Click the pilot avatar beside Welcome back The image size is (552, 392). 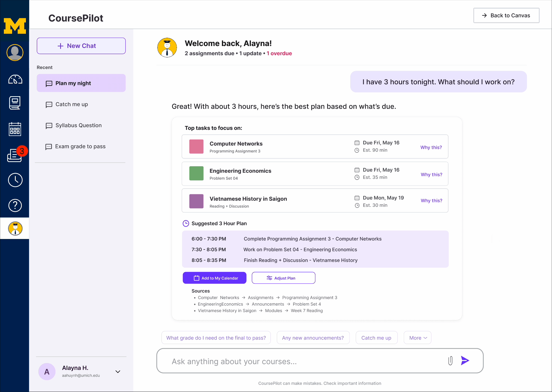(167, 48)
